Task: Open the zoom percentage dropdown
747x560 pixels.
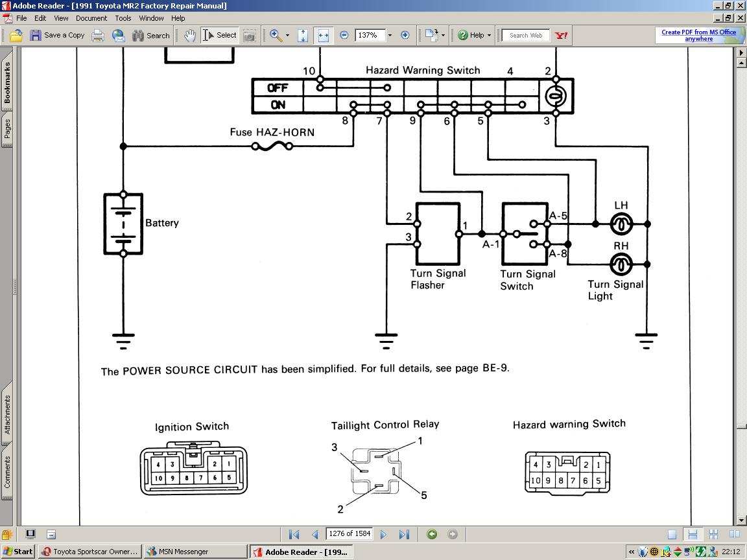Action: pyautogui.click(x=390, y=36)
